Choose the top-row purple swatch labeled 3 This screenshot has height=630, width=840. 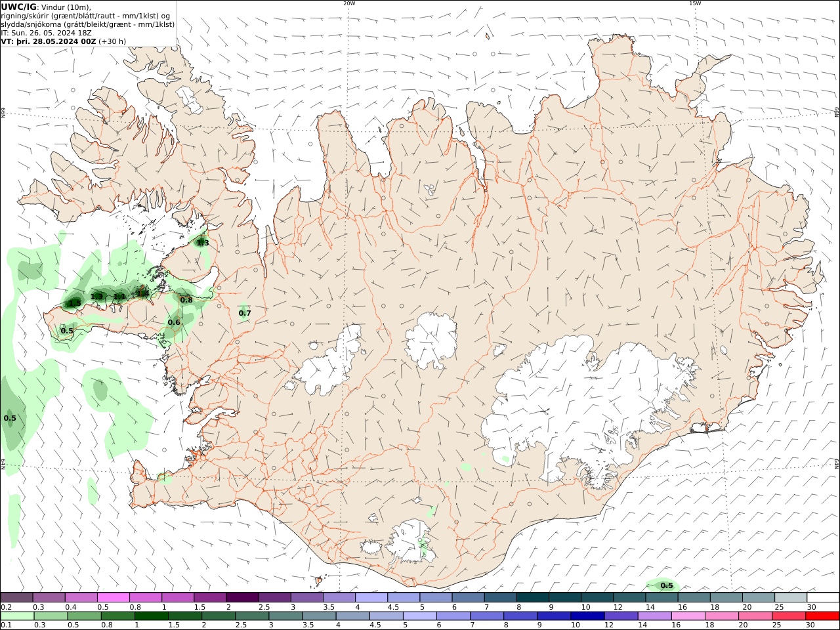pyautogui.click(x=306, y=597)
